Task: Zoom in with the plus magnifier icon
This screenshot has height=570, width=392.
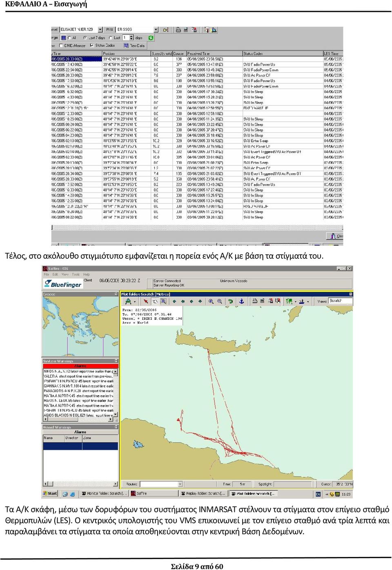Action: [211, 301]
